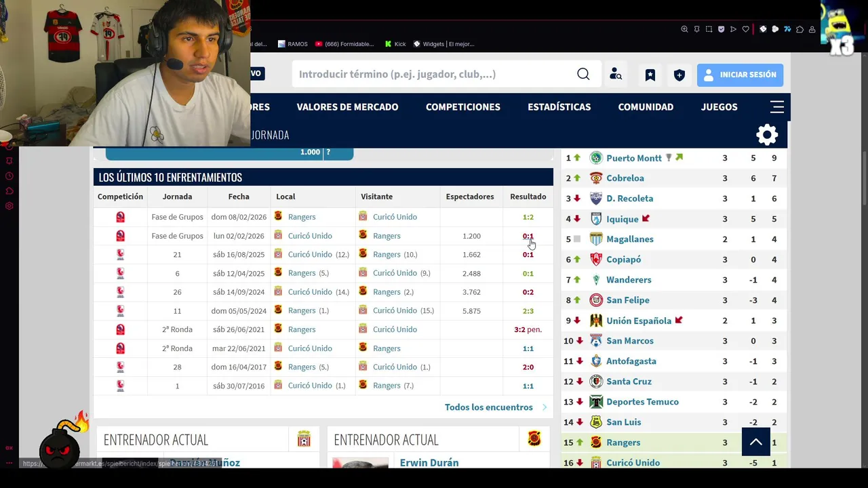Click the 2ª Ronda cell dated 26/06/2021

coord(177,329)
